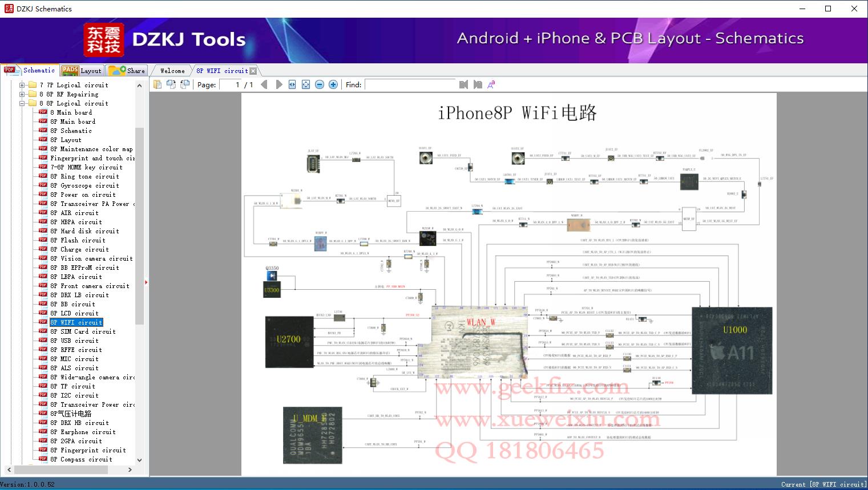Close the 8P WIFI circuit tab
Viewport: 868px width, 490px height.
pyautogui.click(x=253, y=71)
